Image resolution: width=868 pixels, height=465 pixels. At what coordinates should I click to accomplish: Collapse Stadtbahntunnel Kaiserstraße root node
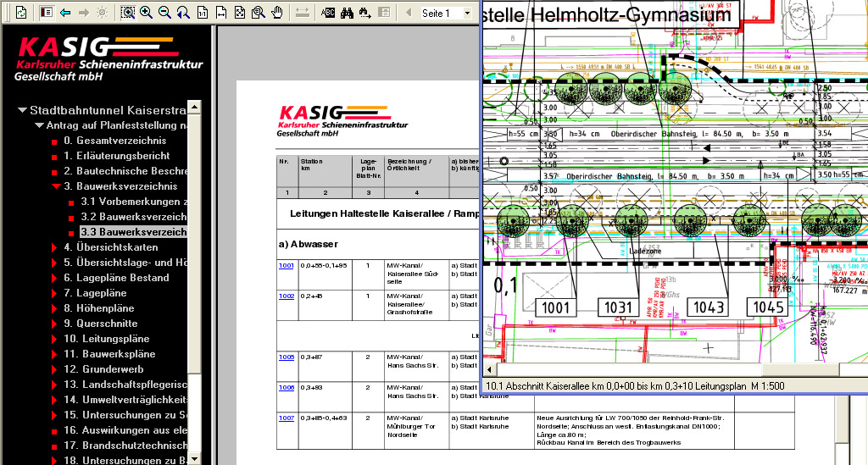22,110
